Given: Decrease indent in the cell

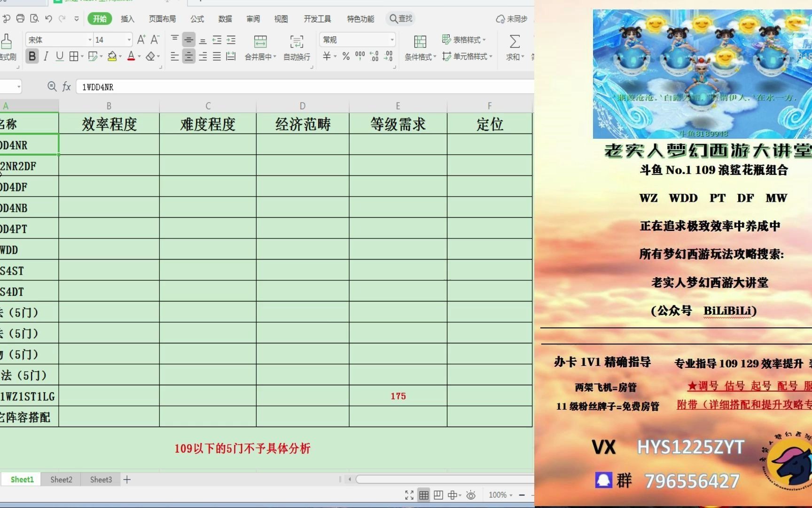Looking at the screenshot, I should coord(217,40).
